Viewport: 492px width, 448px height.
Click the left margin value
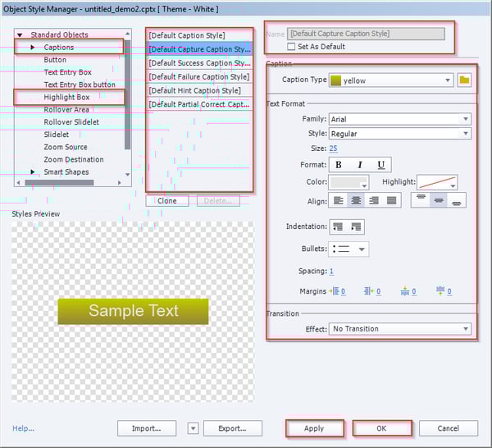tap(343, 291)
